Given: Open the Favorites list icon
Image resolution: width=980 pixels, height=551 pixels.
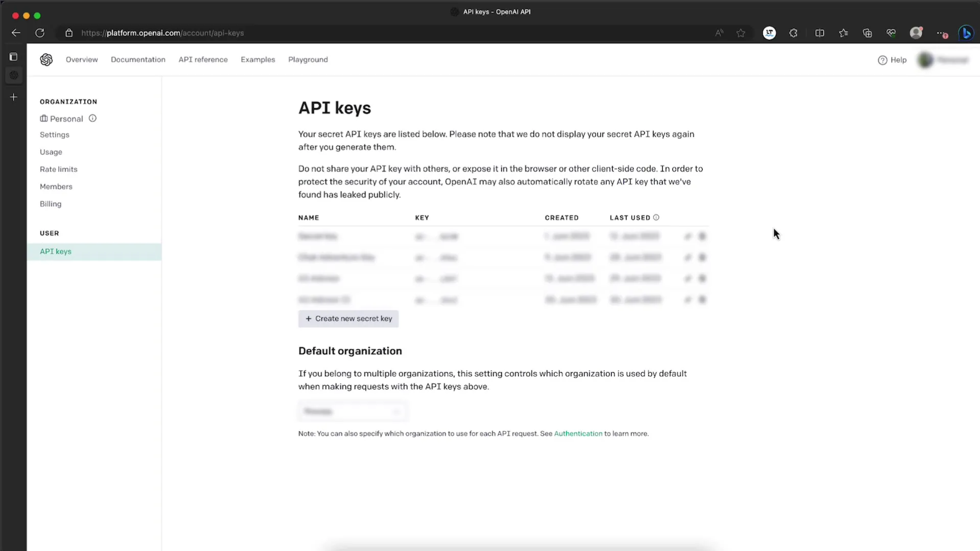Looking at the screenshot, I should (844, 33).
